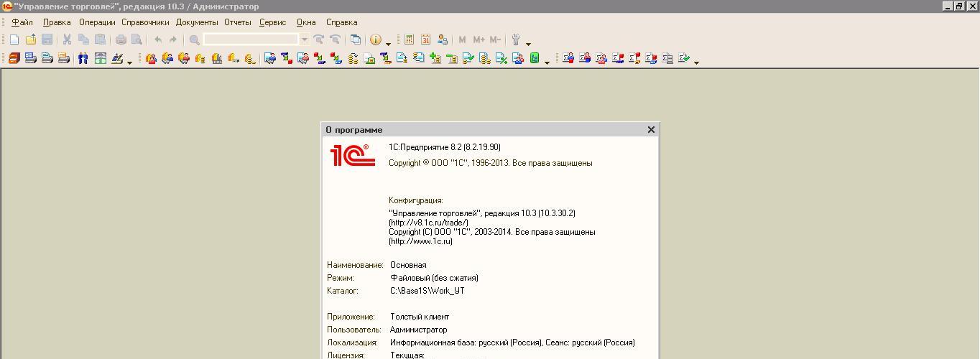
Task: Open the Файл menu
Action: (x=22, y=22)
